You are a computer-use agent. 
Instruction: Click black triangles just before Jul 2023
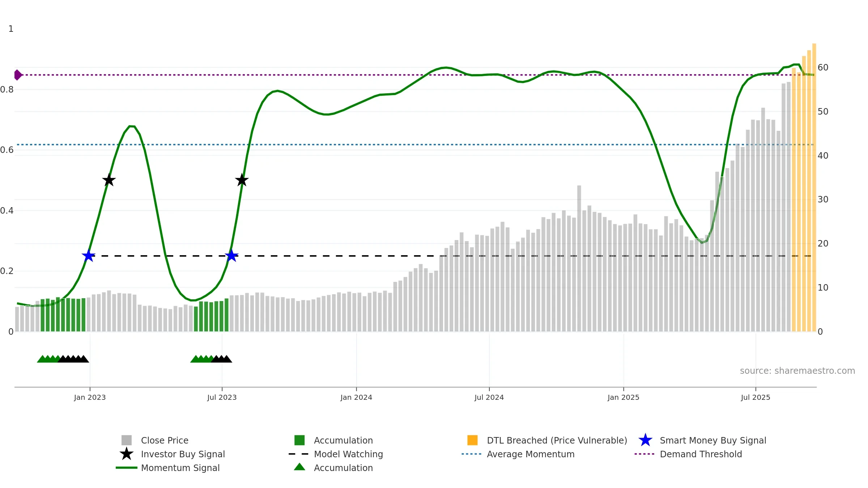point(221,359)
